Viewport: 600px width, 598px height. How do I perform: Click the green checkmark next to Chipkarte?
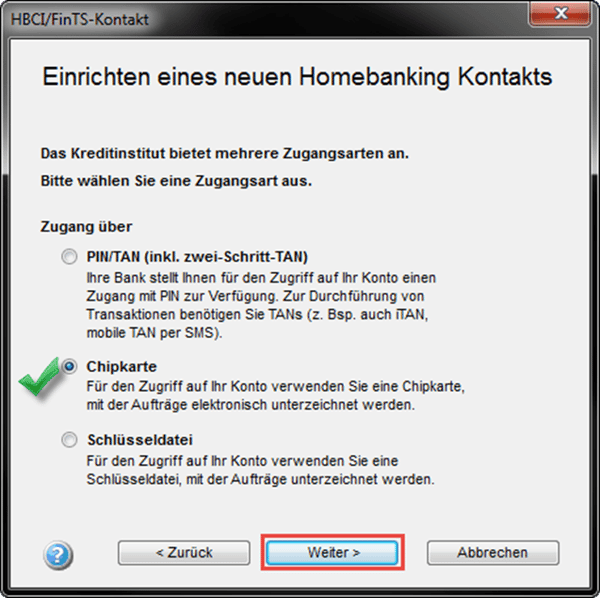(x=39, y=376)
